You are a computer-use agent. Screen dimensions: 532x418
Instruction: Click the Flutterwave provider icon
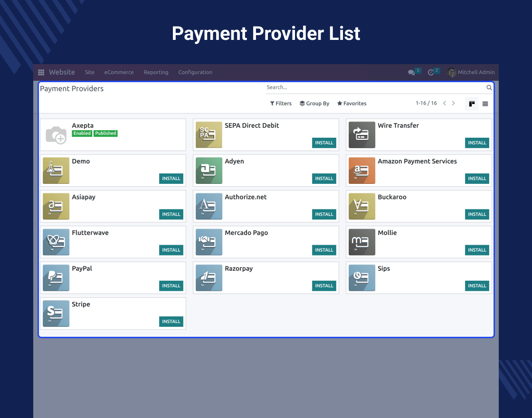[56, 242]
